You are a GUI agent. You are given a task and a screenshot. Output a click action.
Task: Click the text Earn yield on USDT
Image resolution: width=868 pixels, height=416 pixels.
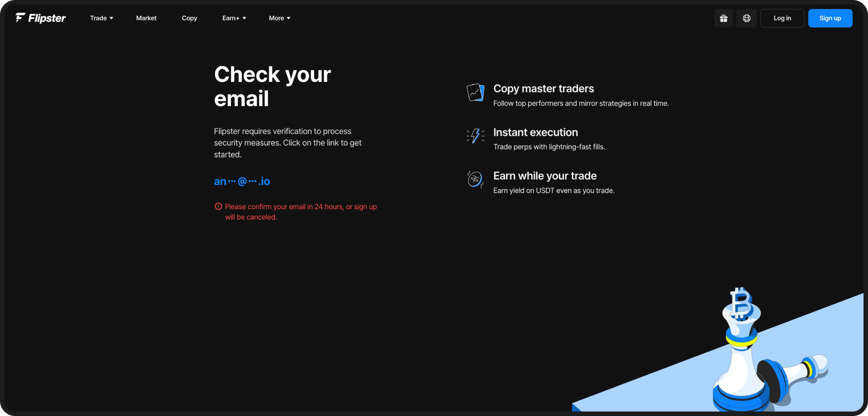[554, 191]
